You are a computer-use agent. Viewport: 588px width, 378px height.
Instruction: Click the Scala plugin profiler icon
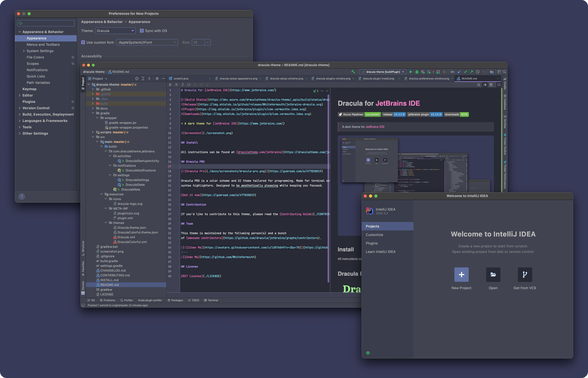click(x=149, y=300)
